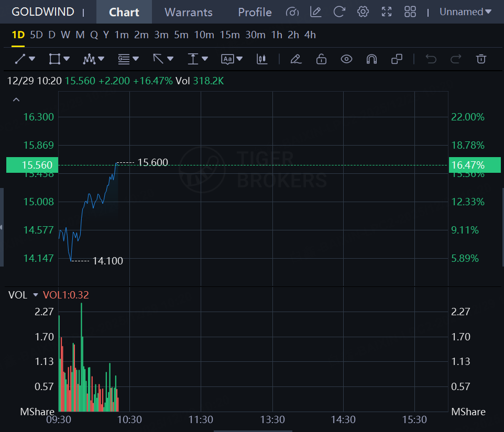
Task: Expand the measure tools dropdown arrow
Action: [205, 59]
